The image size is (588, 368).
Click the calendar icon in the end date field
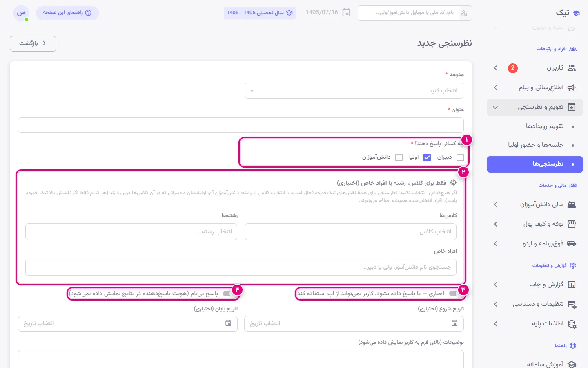[228, 323]
